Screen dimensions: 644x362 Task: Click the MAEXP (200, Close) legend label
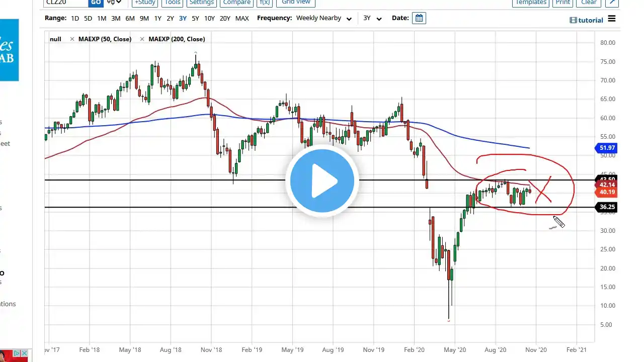click(x=176, y=39)
